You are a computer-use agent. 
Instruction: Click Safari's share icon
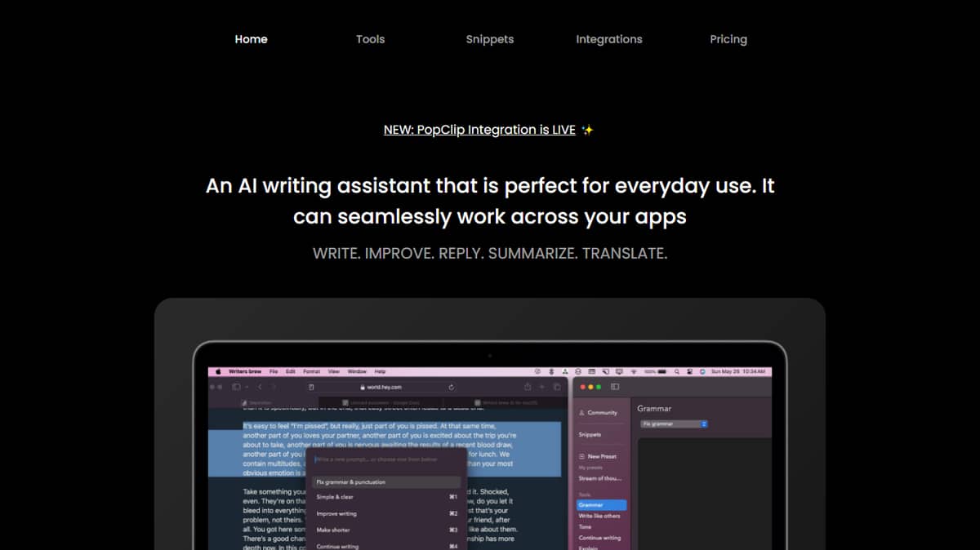click(x=528, y=387)
